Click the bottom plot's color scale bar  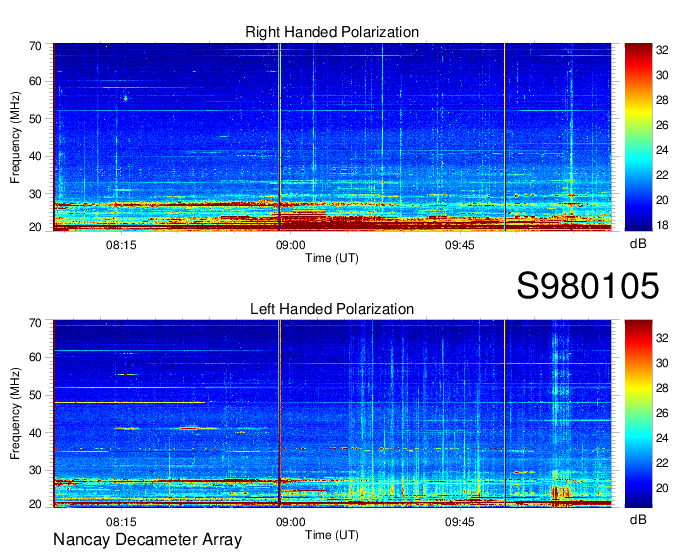638,414
